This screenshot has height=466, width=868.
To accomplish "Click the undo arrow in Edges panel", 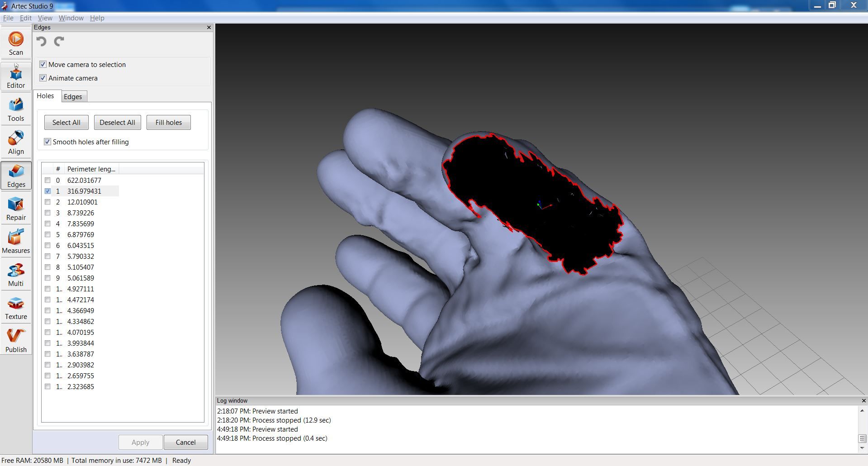I will coord(42,42).
